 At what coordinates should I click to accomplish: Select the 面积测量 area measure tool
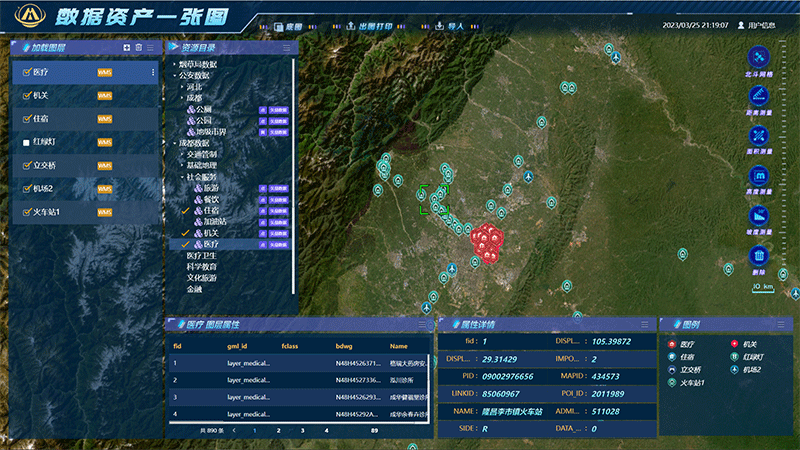[x=759, y=136]
